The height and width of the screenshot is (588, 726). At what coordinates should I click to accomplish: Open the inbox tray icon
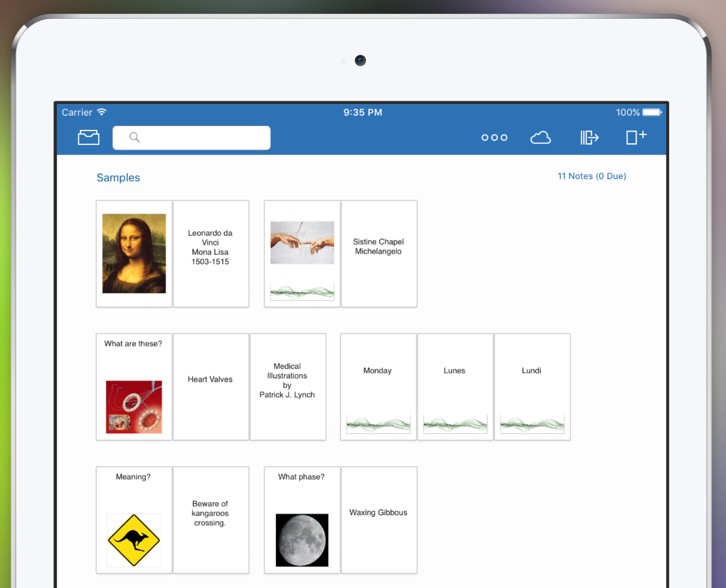point(88,137)
